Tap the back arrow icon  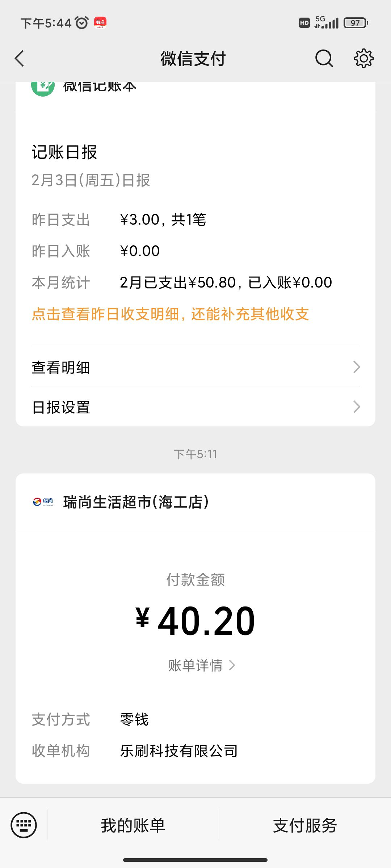(20, 59)
